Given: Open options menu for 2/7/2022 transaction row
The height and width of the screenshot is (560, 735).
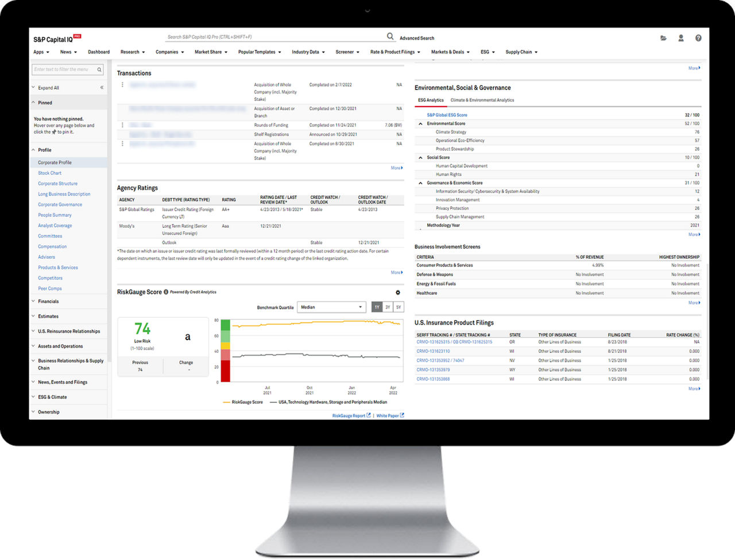Looking at the screenshot, I should coord(122,85).
